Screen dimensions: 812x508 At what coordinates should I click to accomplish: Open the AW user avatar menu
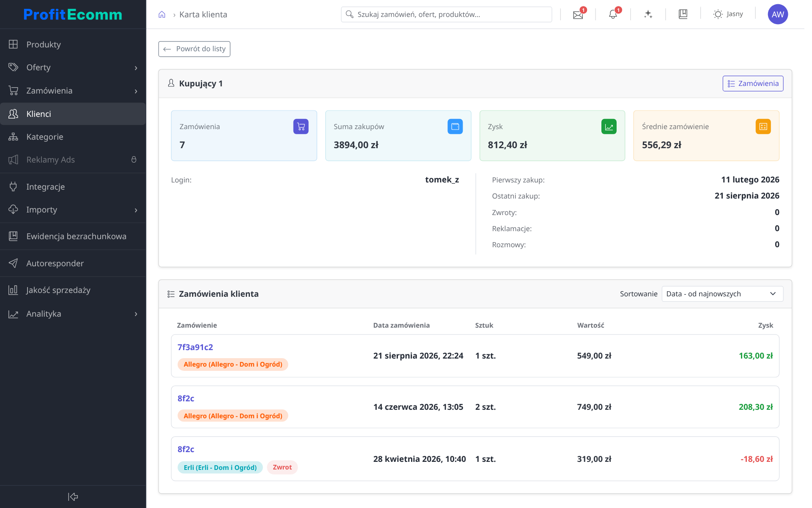778,14
